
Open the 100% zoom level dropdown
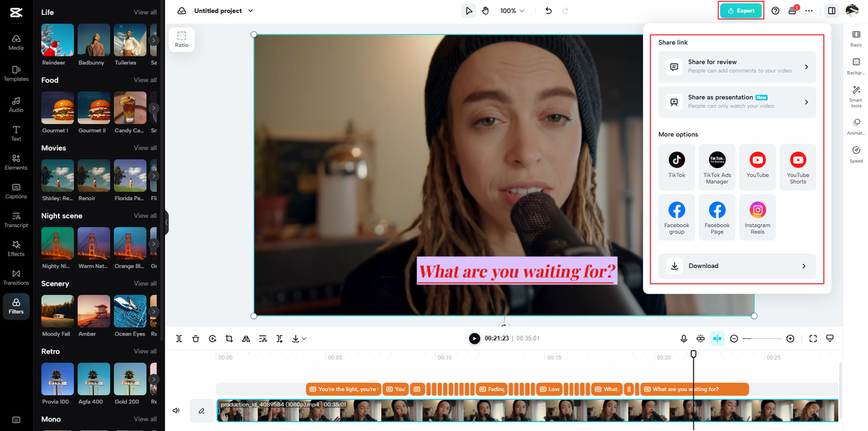[x=512, y=11]
